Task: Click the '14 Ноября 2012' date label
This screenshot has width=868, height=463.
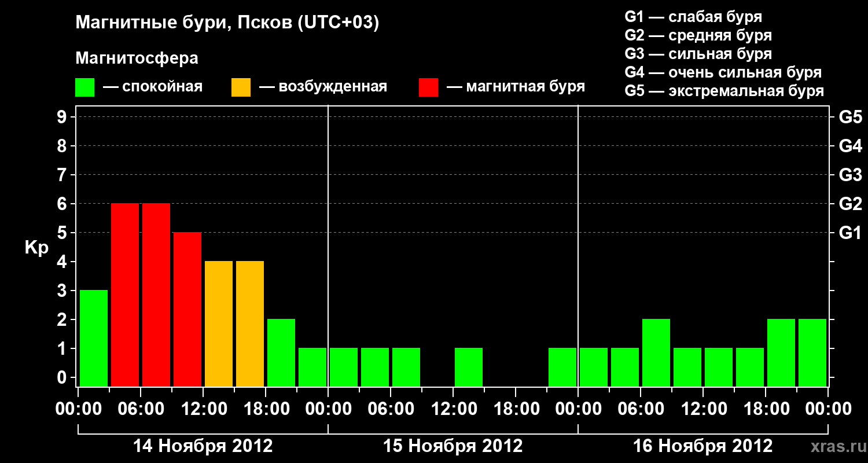Action: coord(203,446)
